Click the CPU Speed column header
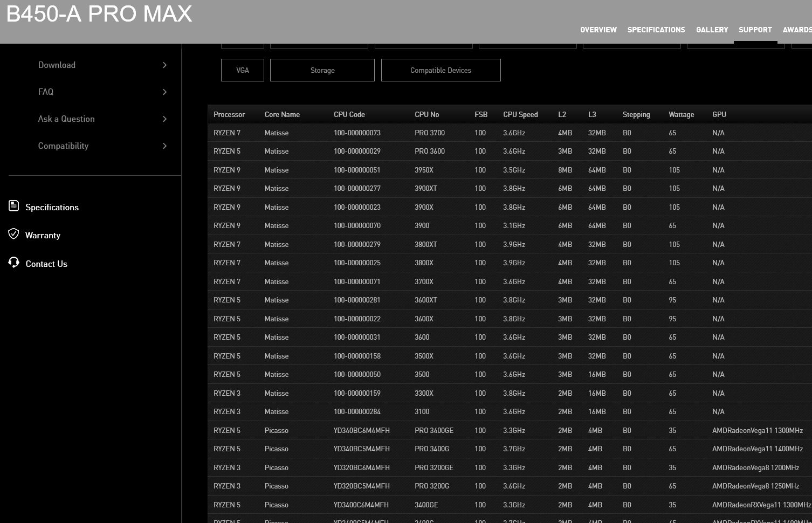Viewport: 812px width, 523px height. (x=520, y=114)
